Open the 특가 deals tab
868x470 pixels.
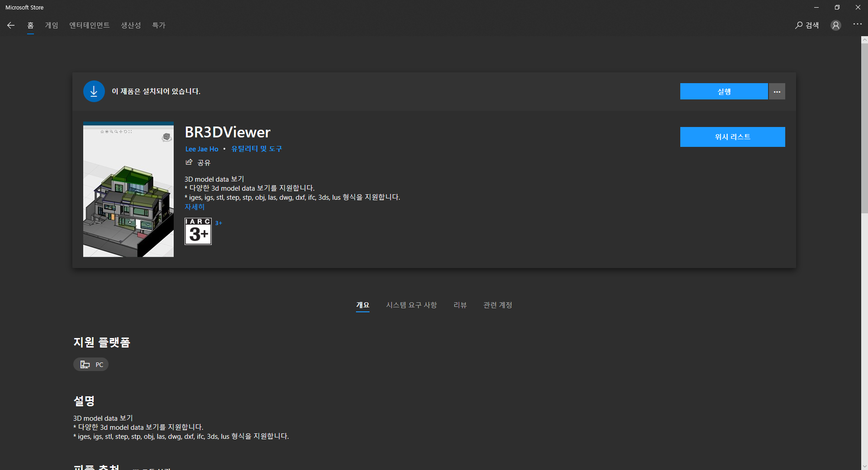[x=159, y=25]
